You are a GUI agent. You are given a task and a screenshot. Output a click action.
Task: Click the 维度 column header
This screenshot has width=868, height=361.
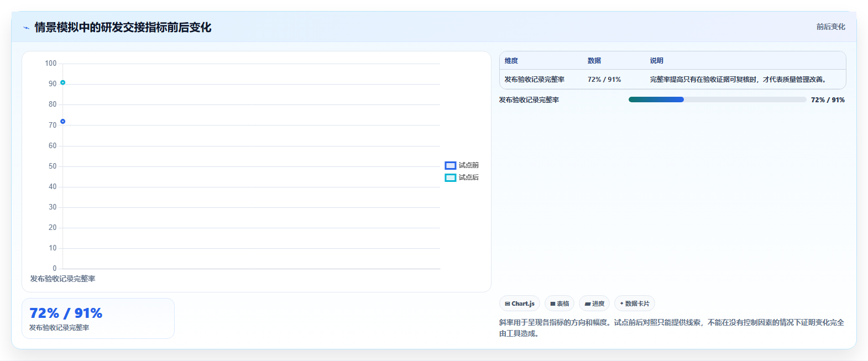tap(511, 61)
